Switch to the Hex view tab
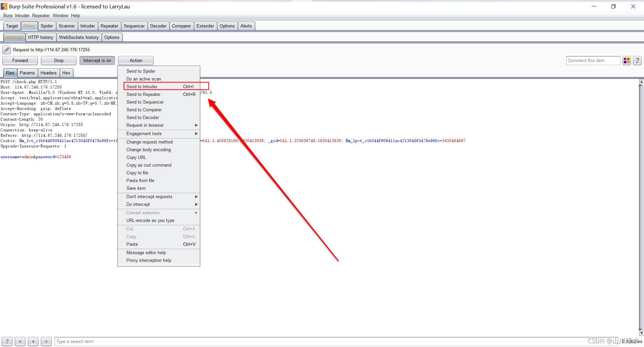 [x=66, y=73]
